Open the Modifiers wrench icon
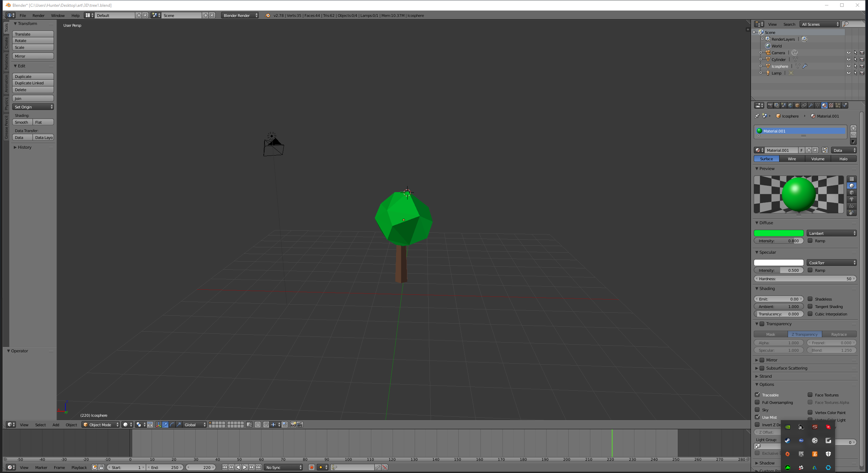 click(x=811, y=105)
